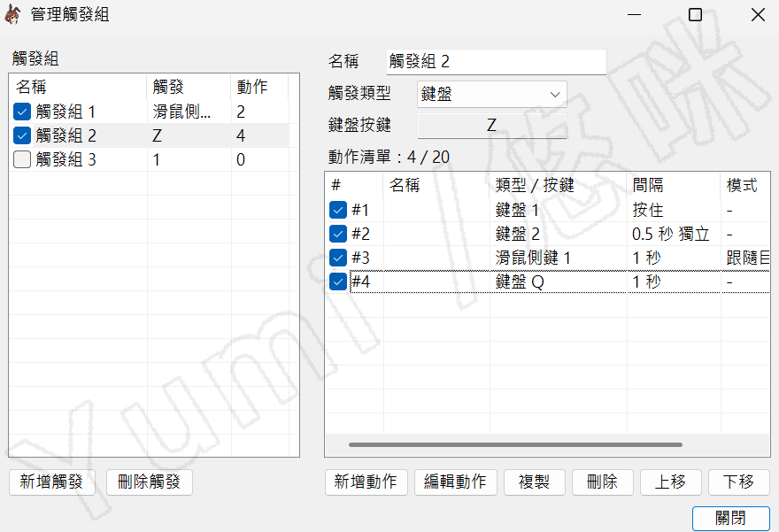
Task: Click the 模式 column header
Action: click(x=745, y=185)
